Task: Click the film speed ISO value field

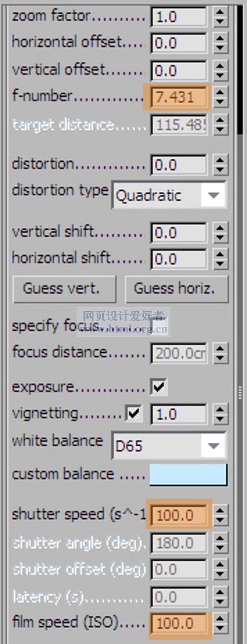Action: pyautogui.click(x=179, y=623)
